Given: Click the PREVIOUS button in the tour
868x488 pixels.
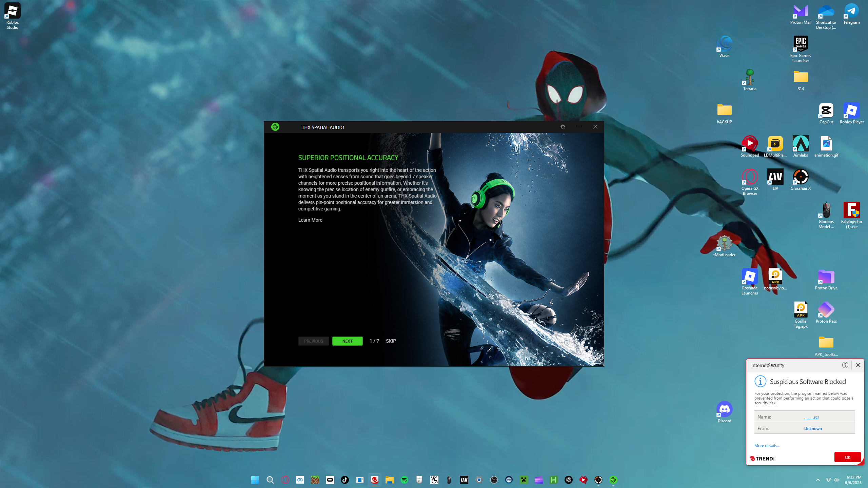Looking at the screenshot, I should pos(313,341).
